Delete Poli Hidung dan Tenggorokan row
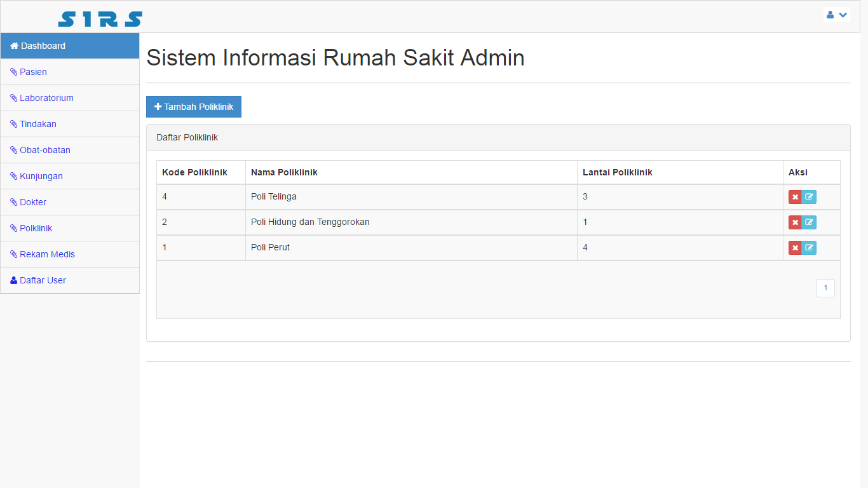 pos(795,222)
